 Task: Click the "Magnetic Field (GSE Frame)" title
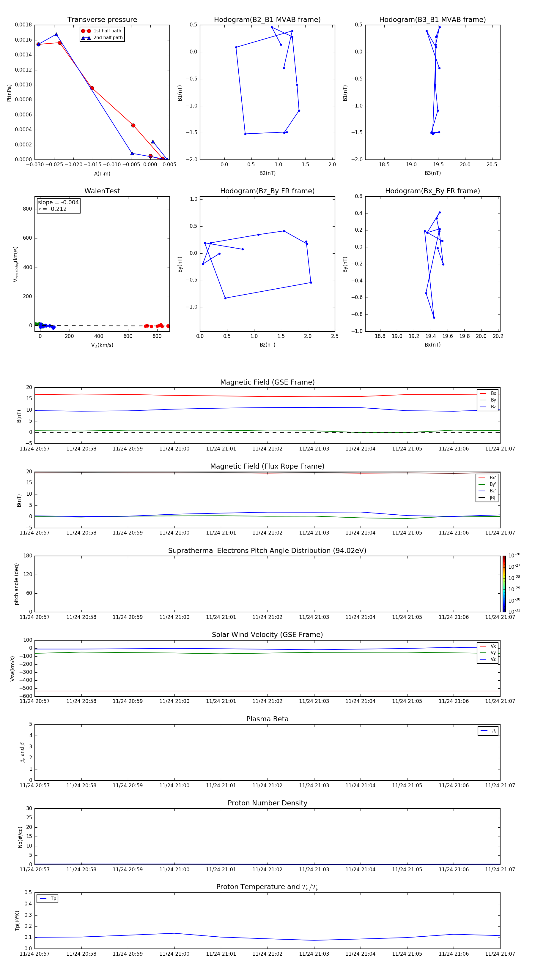(x=267, y=382)
